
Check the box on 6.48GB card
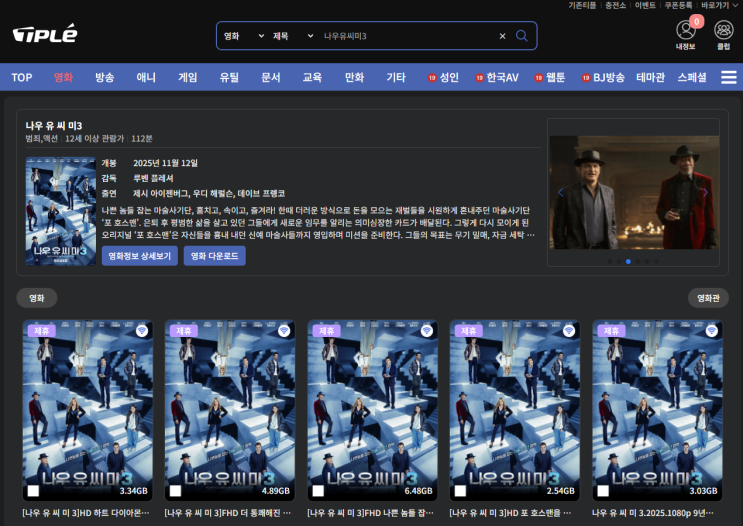click(318, 491)
